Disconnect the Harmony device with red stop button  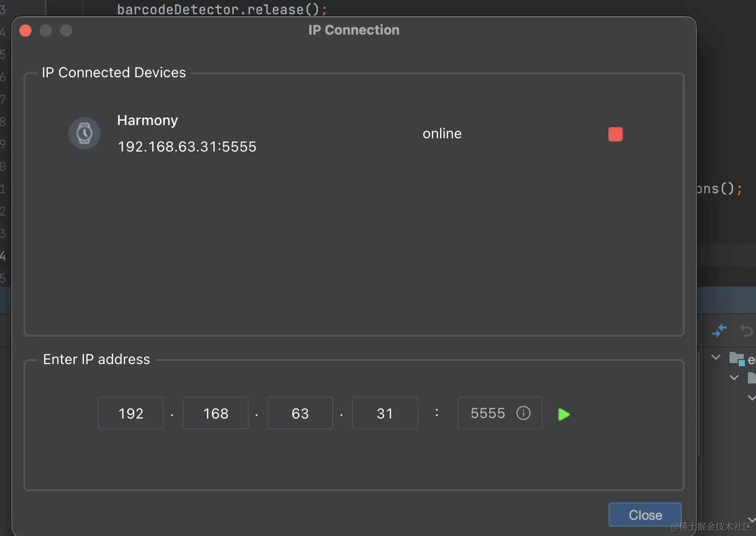pos(615,134)
